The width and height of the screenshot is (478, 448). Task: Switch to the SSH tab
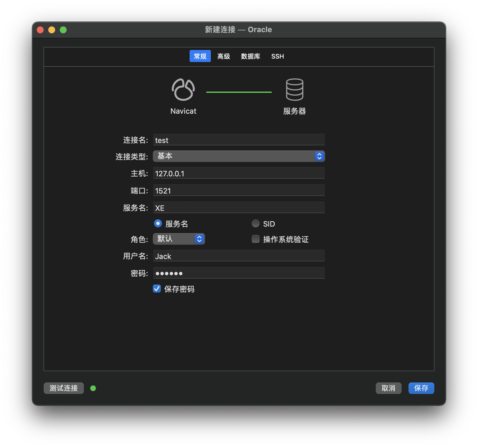coord(277,56)
